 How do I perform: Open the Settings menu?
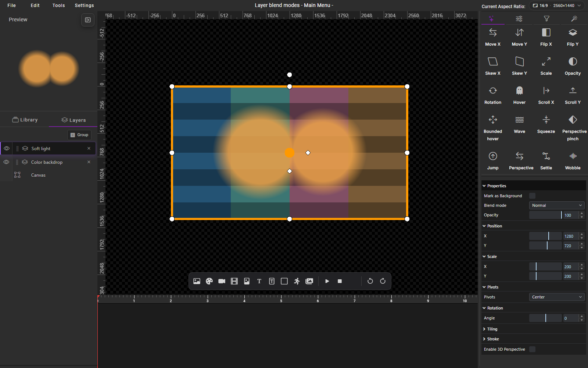pos(84,6)
